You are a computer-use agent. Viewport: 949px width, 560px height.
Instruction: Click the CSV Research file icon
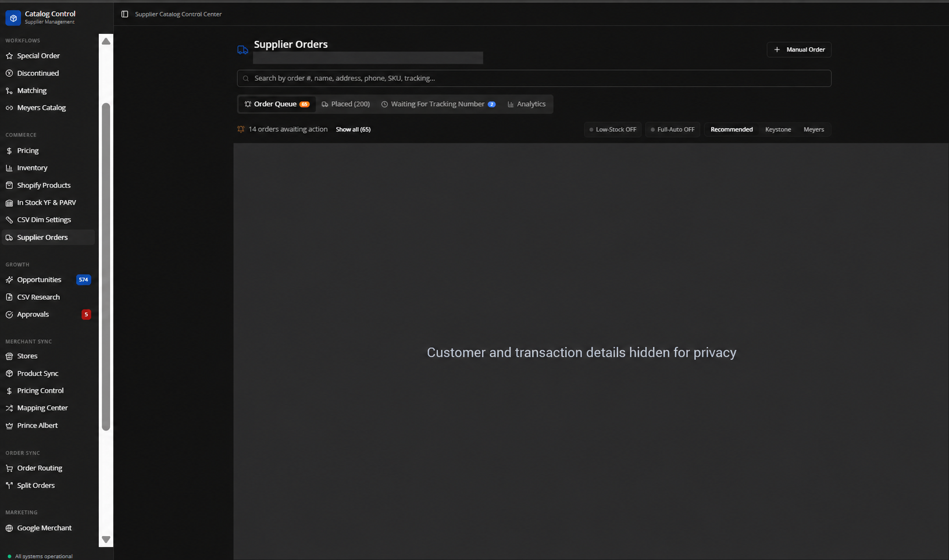point(9,297)
